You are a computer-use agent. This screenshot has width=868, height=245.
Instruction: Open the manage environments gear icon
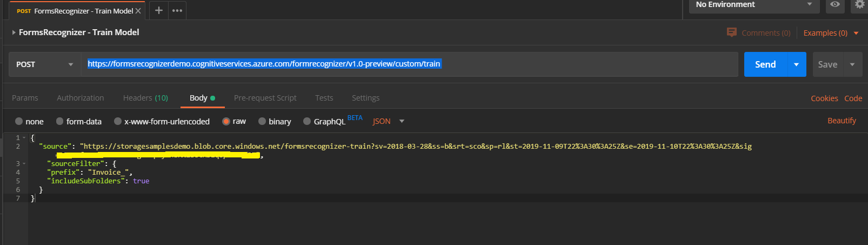tap(859, 4)
